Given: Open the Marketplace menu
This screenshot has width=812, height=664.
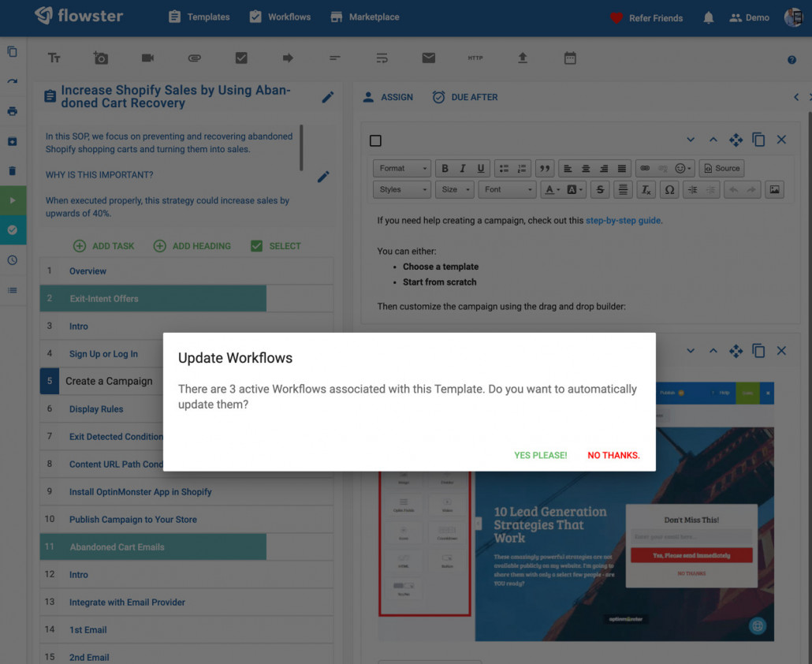Looking at the screenshot, I should [x=364, y=17].
